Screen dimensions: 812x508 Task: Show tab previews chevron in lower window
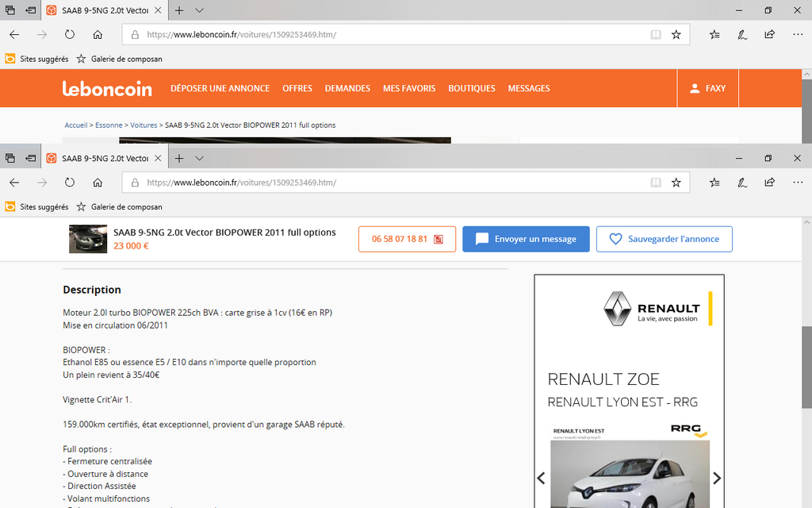pos(199,158)
